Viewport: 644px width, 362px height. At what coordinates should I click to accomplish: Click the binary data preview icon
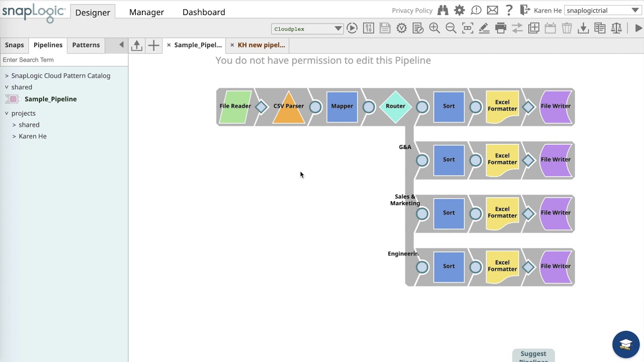(368, 28)
